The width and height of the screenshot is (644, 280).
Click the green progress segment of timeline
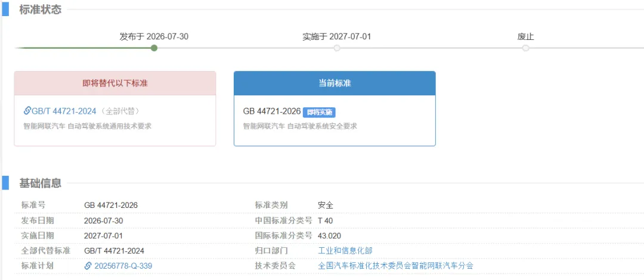(83, 48)
